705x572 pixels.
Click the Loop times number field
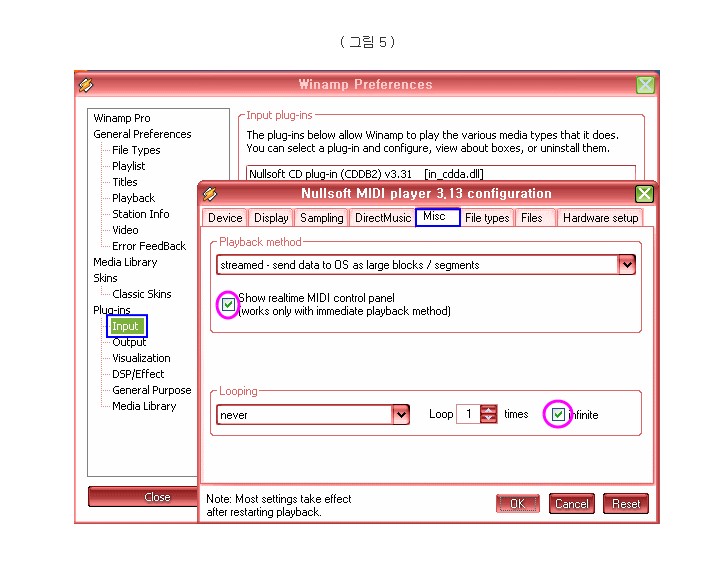468,414
